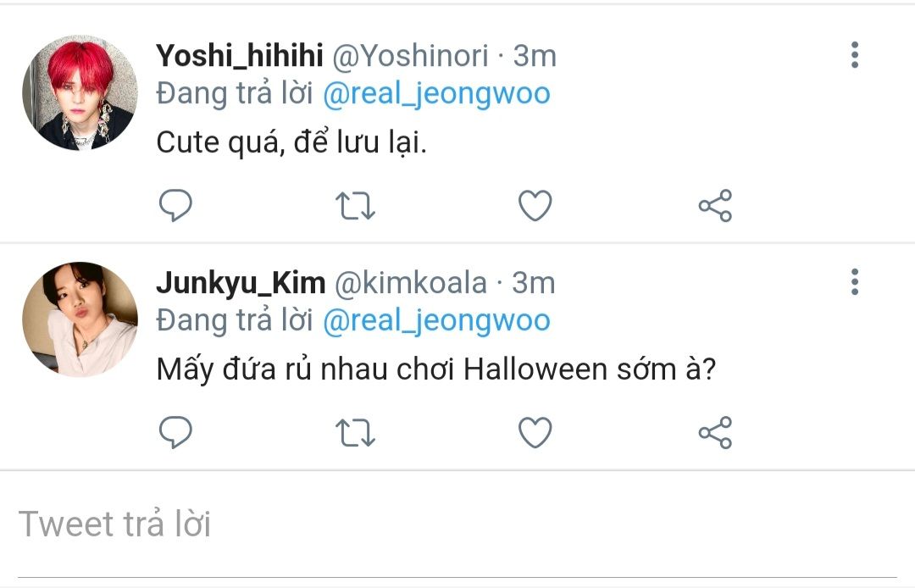Like Yoshi_hihihi's tweet
915x588 pixels.
point(535,205)
